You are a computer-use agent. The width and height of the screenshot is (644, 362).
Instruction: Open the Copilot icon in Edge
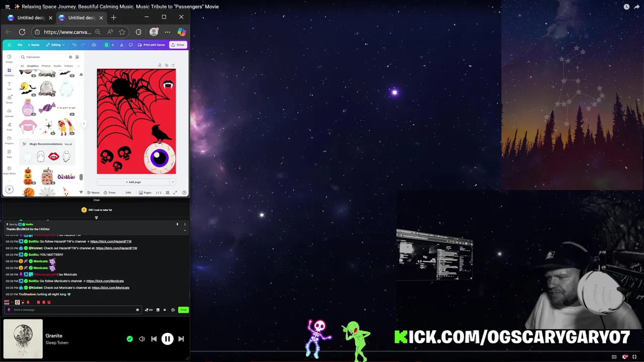coord(182,32)
